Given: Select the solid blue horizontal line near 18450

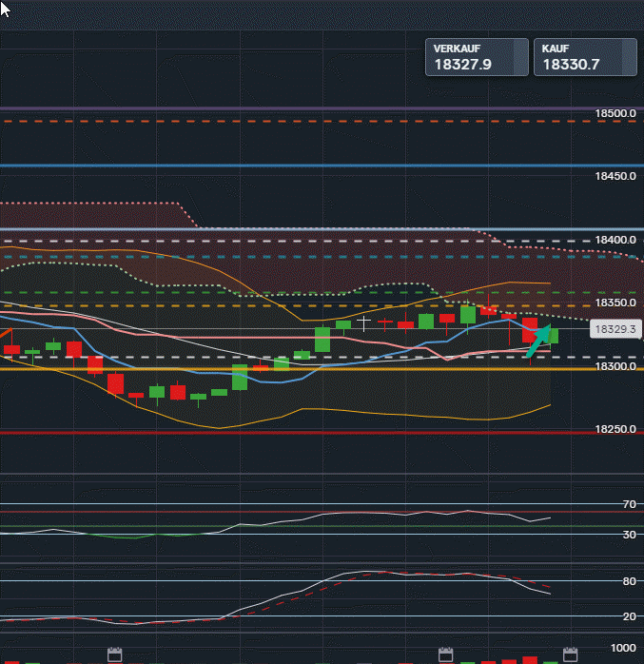Looking at the screenshot, I should pos(285,166).
